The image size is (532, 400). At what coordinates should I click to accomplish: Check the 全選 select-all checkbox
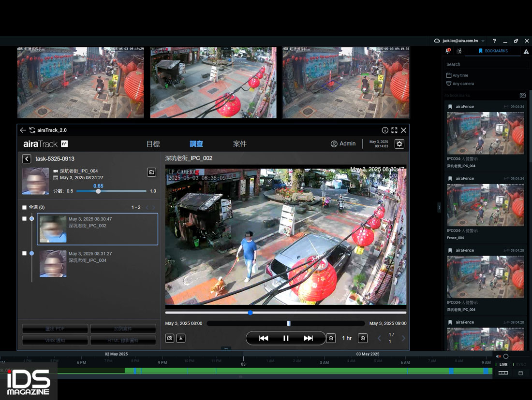pyautogui.click(x=25, y=207)
